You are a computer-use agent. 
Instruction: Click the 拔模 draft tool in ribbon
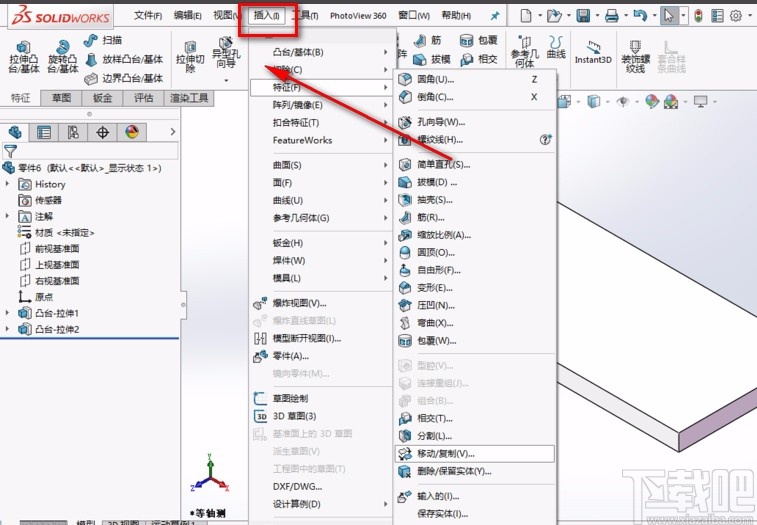click(x=432, y=59)
